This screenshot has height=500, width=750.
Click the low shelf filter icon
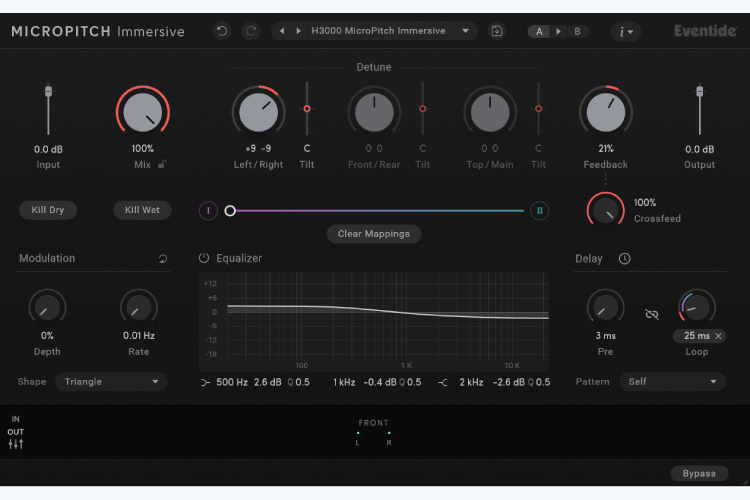tap(205, 383)
